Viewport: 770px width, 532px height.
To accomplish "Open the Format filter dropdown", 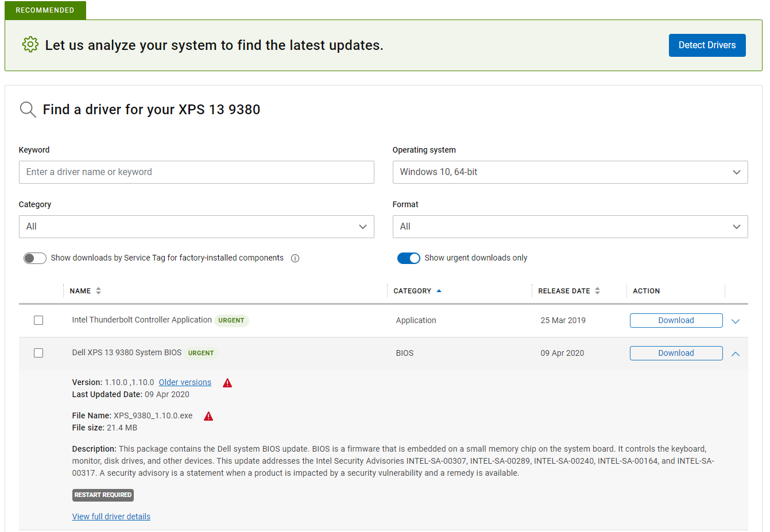I will tap(570, 227).
